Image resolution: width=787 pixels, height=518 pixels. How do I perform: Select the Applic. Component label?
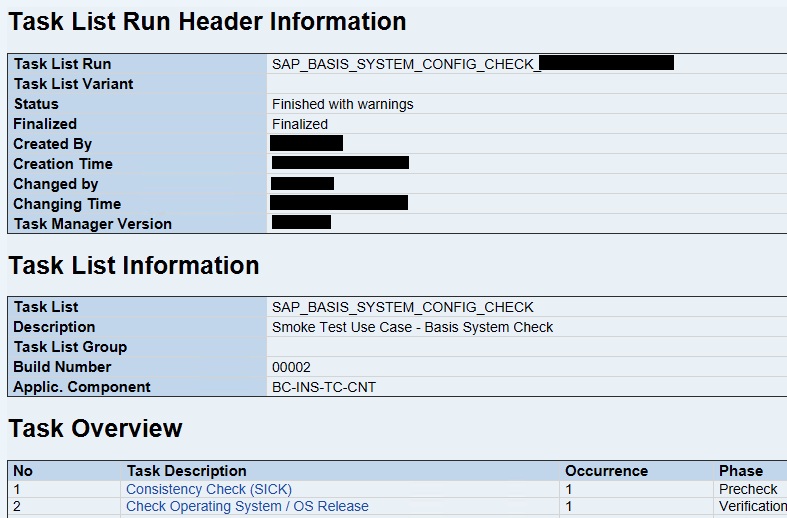[82, 387]
